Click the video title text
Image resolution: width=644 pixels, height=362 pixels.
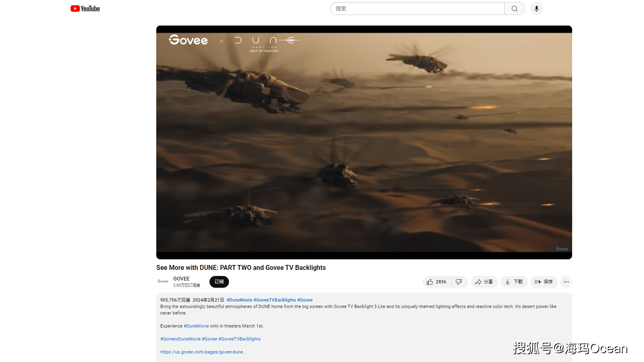241,268
